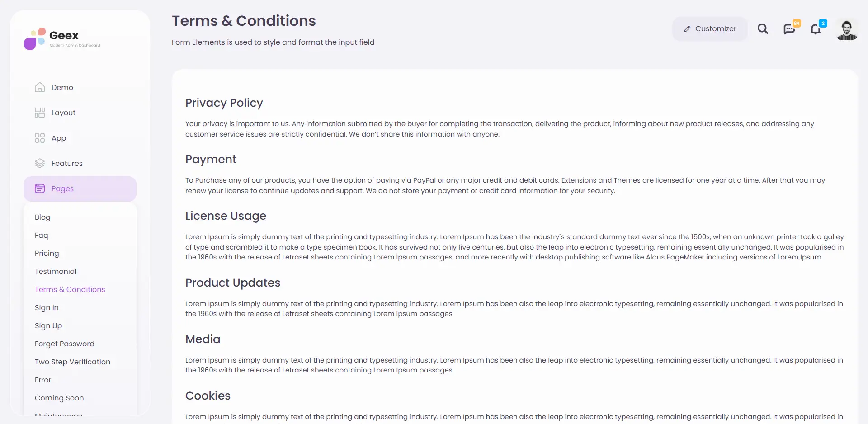Open the Pricing page link
868x424 pixels.
[x=47, y=253]
